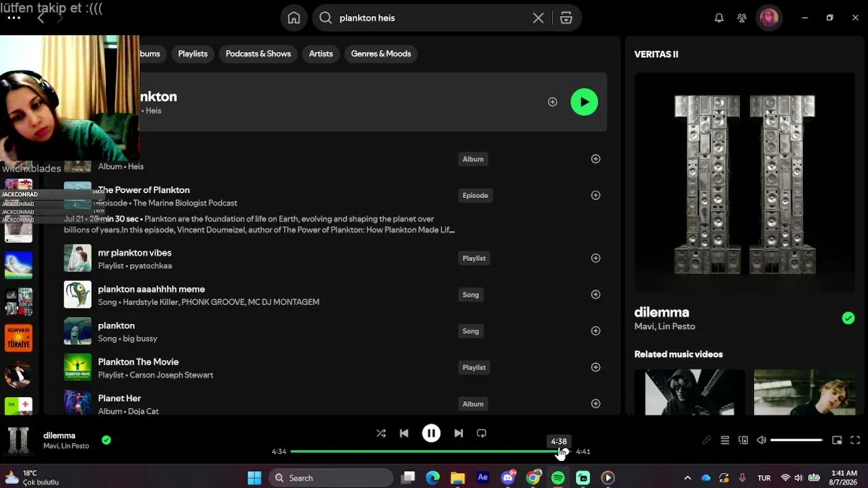
Task: Add 'plankton aaaahhhh meme' to Liked Songs
Action: (x=595, y=294)
